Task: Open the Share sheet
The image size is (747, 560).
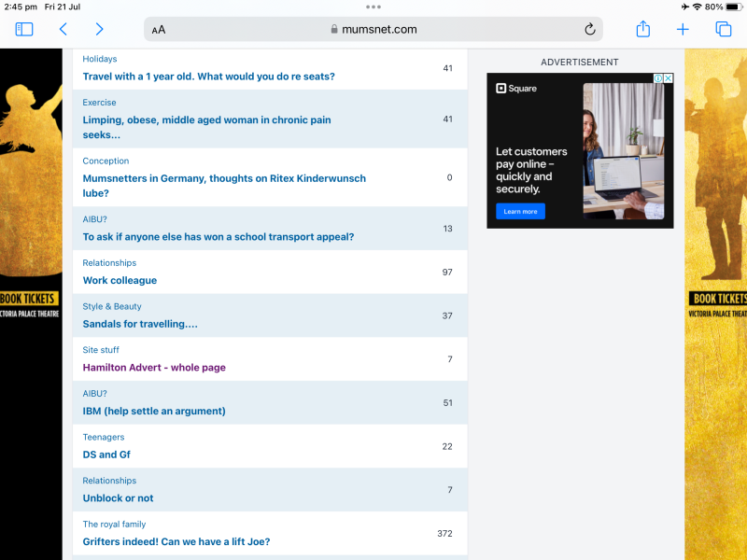Action: 642,29
